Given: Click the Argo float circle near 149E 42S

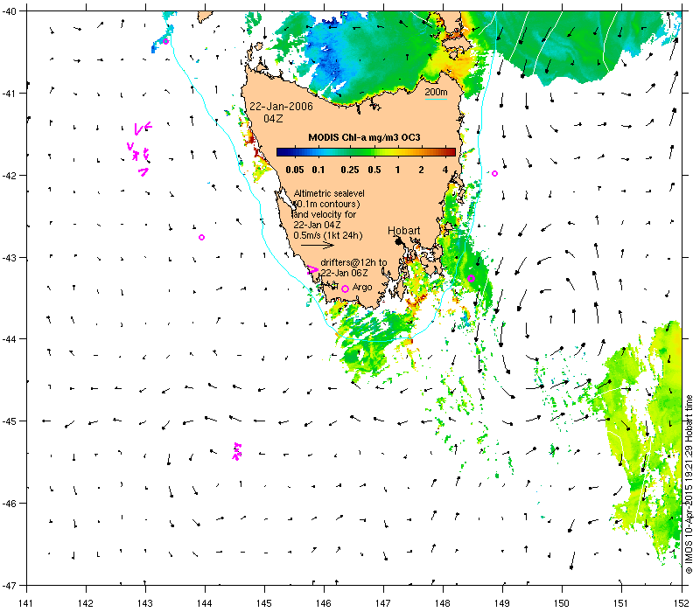Looking at the screenshot, I should point(494,173).
